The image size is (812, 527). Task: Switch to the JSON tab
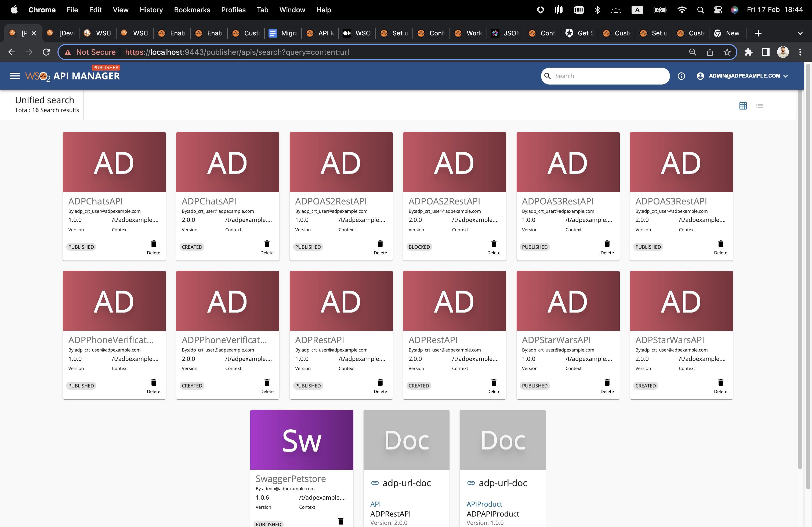pos(505,33)
